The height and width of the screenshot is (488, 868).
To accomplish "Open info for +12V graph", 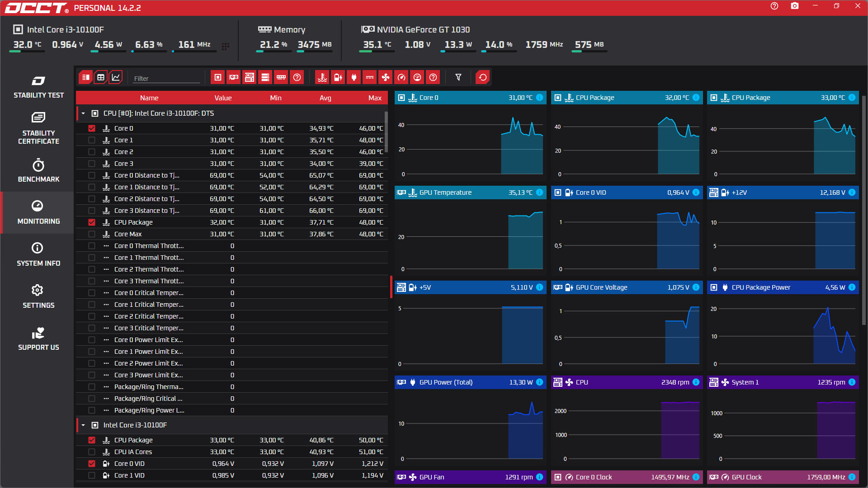I will [852, 192].
